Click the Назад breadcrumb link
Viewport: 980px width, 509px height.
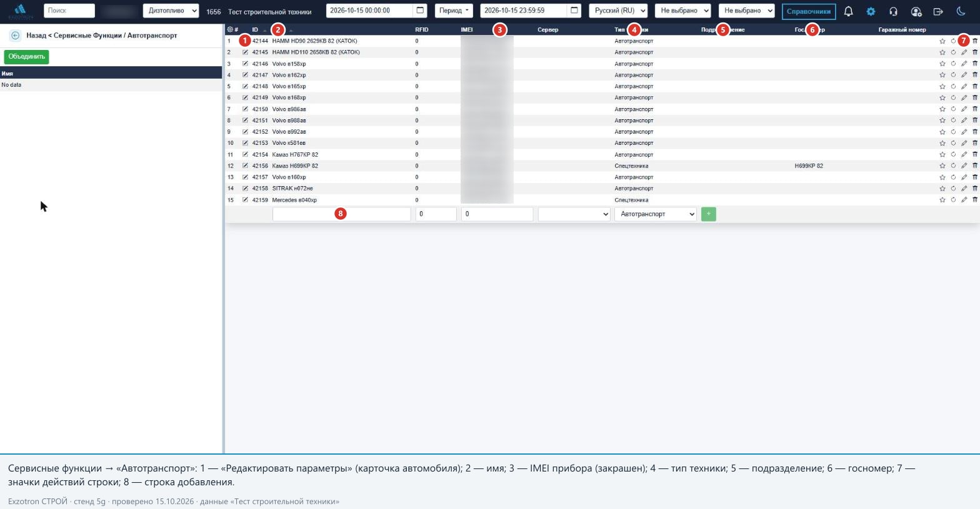[x=37, y=36]
